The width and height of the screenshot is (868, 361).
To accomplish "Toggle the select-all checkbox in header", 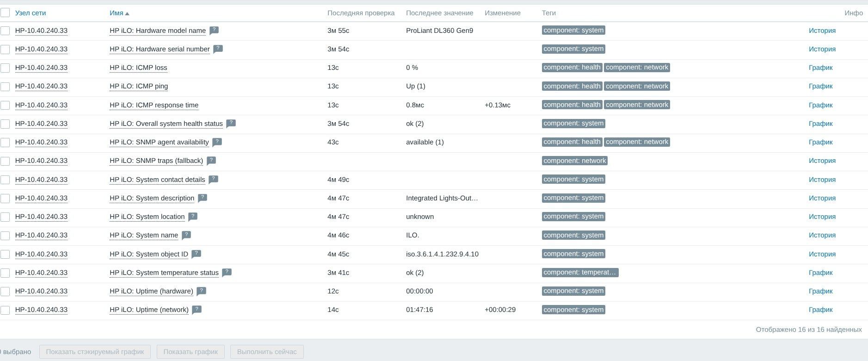I will (x=5, y=13).
